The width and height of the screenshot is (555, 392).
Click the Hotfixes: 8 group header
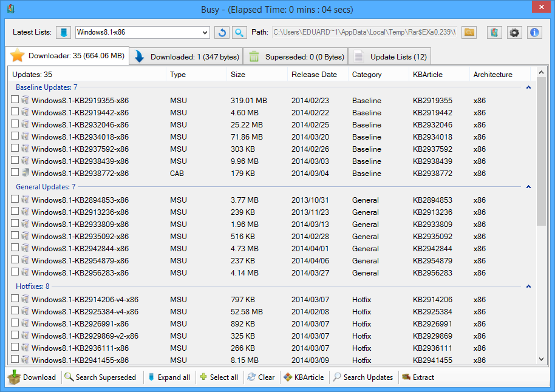(33, 286)
